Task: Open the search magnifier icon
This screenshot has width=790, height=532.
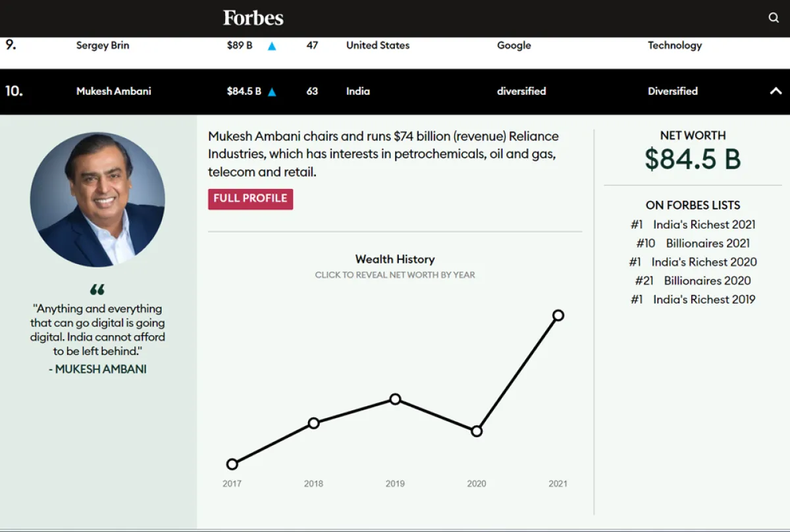Action: point(774,18)
